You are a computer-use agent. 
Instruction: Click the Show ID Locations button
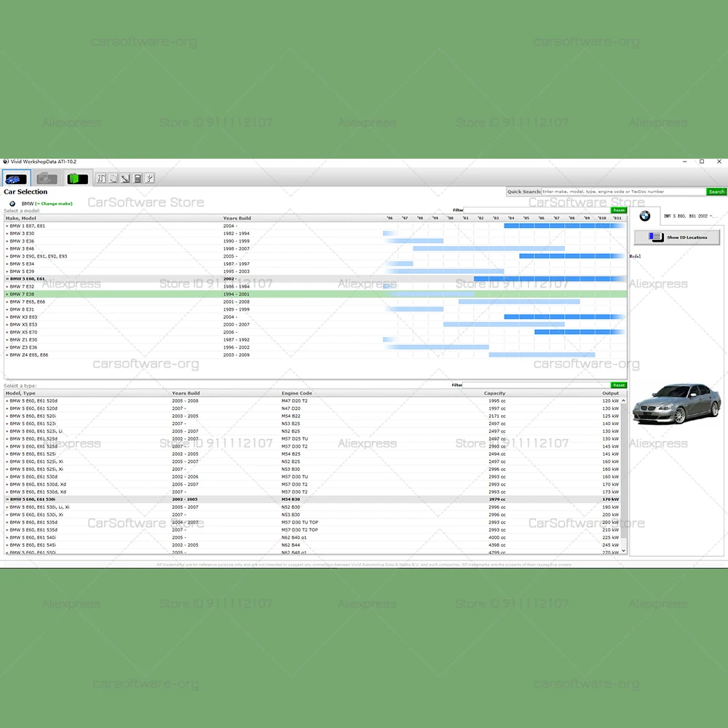[677, 237]
